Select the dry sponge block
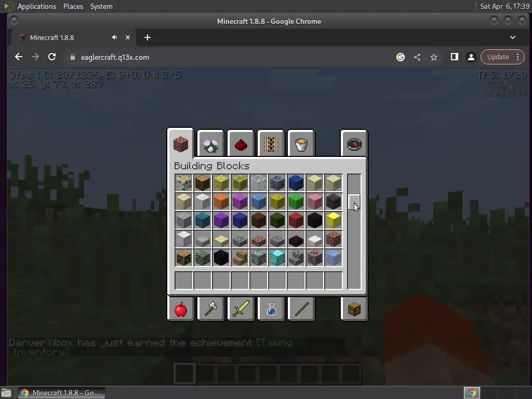532x399 pixels. 221,183
